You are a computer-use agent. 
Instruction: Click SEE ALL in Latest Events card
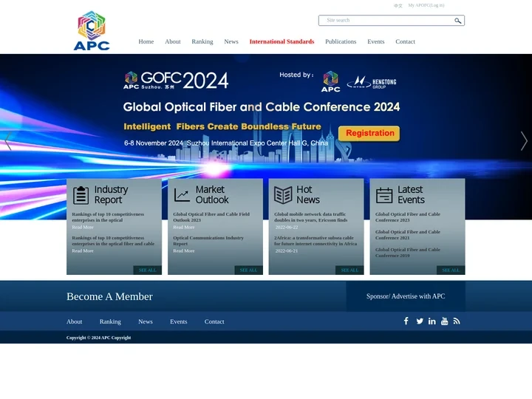click(451, 270)
